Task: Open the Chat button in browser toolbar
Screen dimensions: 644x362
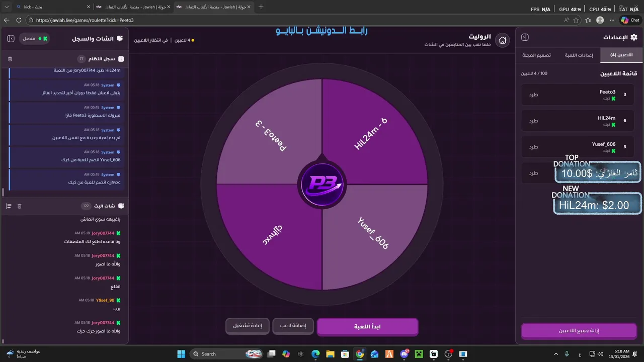Action: 630,20
